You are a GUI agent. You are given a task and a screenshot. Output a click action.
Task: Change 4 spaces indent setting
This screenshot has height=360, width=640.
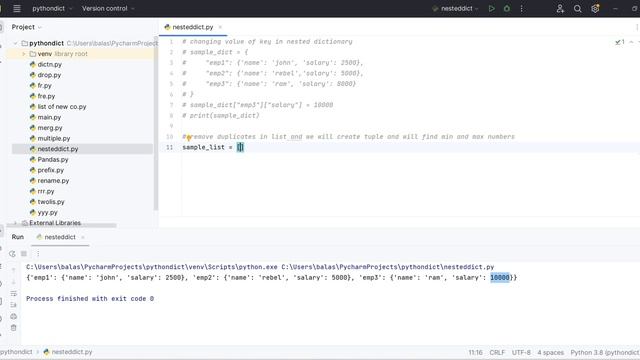click(550, 352)
